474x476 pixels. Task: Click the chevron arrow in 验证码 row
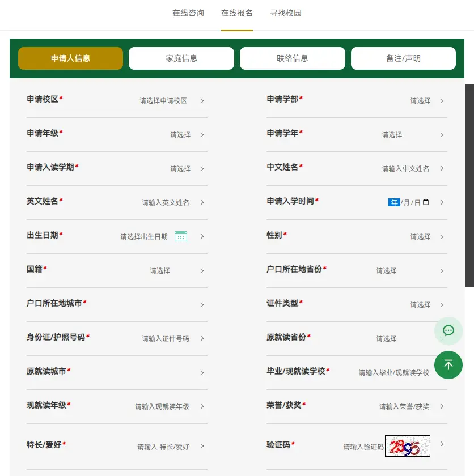[442, 444]
